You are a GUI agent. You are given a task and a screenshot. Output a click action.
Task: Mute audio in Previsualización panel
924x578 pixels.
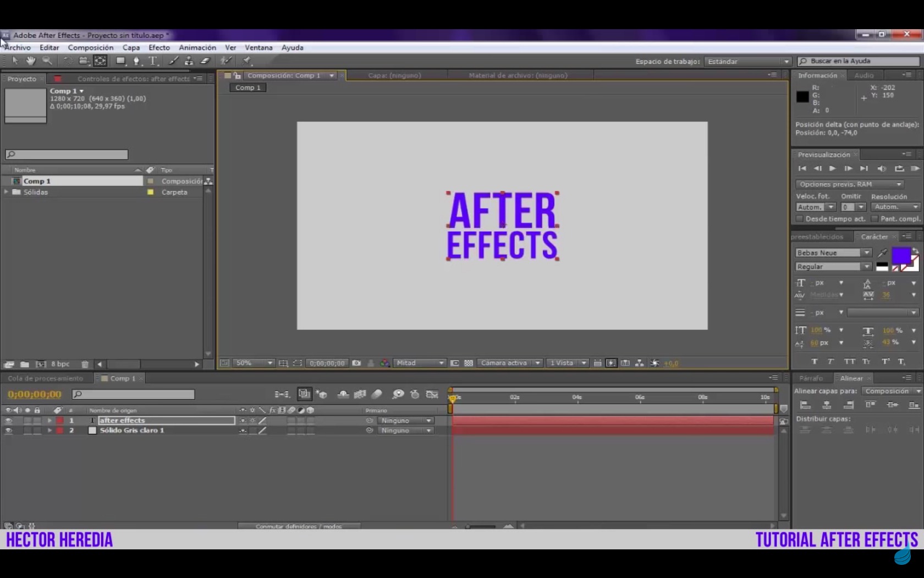[x=882, y=168]
